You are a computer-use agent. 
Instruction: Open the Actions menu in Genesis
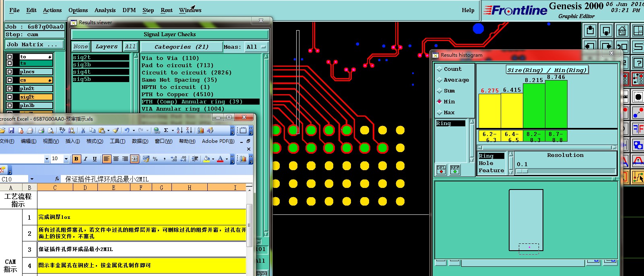[52, 10]
